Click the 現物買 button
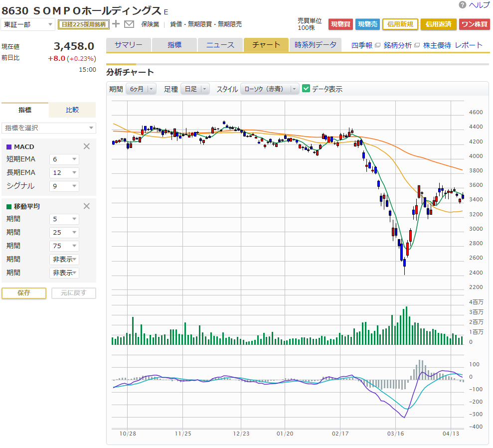Screen dimensions: 493x448 coord(341,24)
